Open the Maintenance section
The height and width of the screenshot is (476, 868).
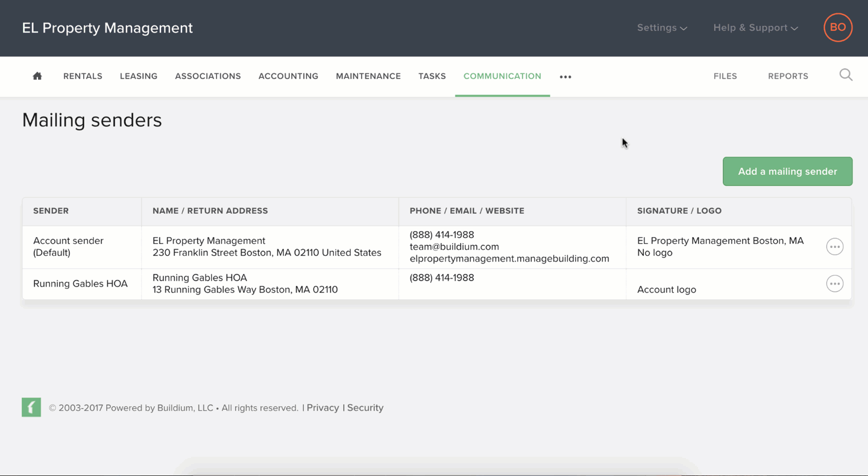tap(368, 76)
